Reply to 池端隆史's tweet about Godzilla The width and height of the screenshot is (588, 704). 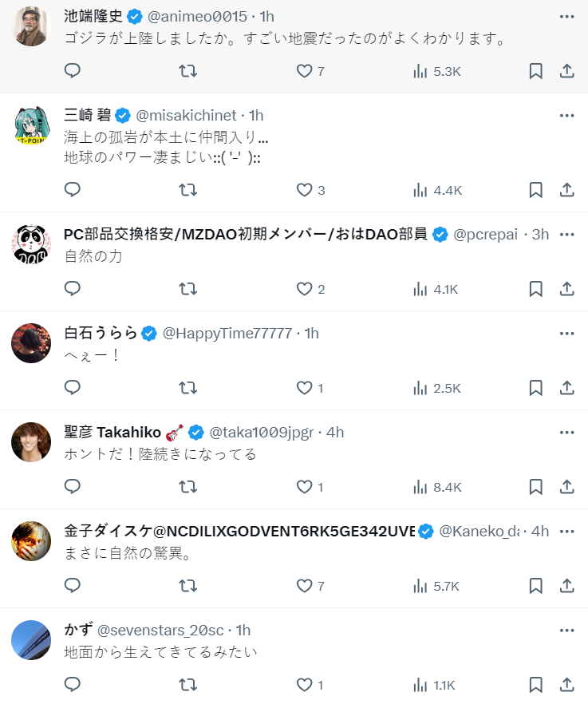click(x=73, y=71)
